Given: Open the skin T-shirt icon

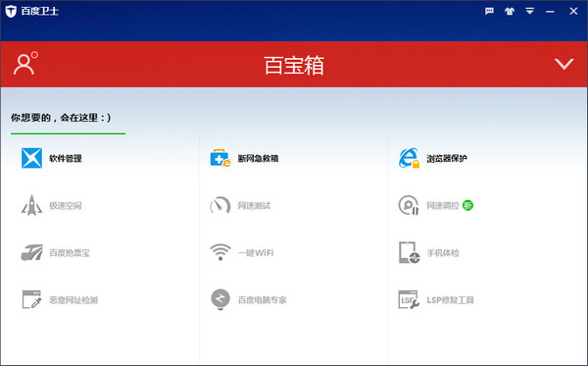Looking at the screenshot, I should 510,11.
